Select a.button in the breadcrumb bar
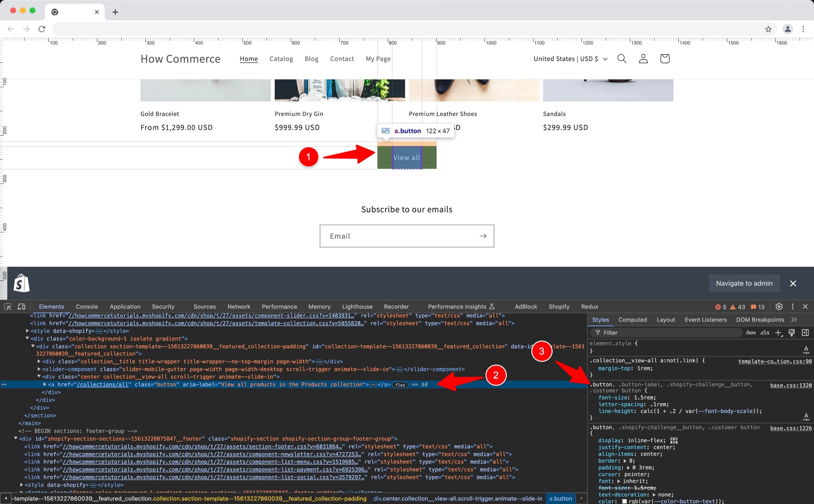This screenshot has height=504, width=814. click(x=560, y=499)
